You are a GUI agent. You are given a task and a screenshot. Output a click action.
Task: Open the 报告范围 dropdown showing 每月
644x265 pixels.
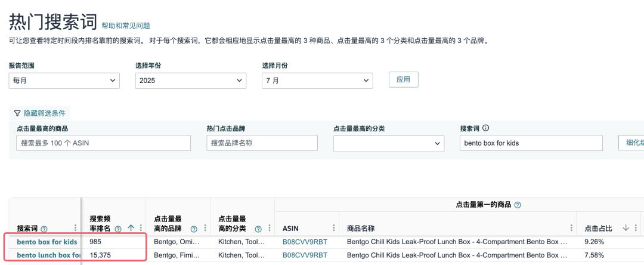[x=64, y=81]
